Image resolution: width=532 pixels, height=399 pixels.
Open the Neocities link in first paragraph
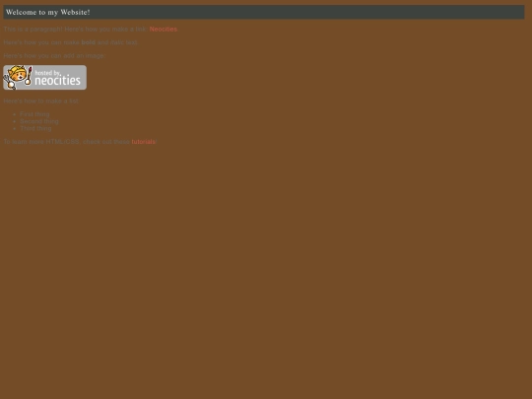[164, 30]
